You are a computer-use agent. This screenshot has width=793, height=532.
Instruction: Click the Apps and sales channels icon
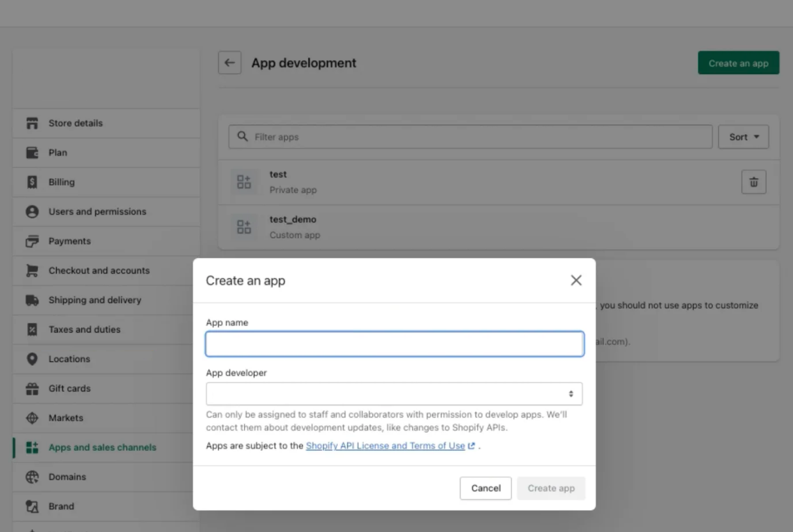pos(32,448)
